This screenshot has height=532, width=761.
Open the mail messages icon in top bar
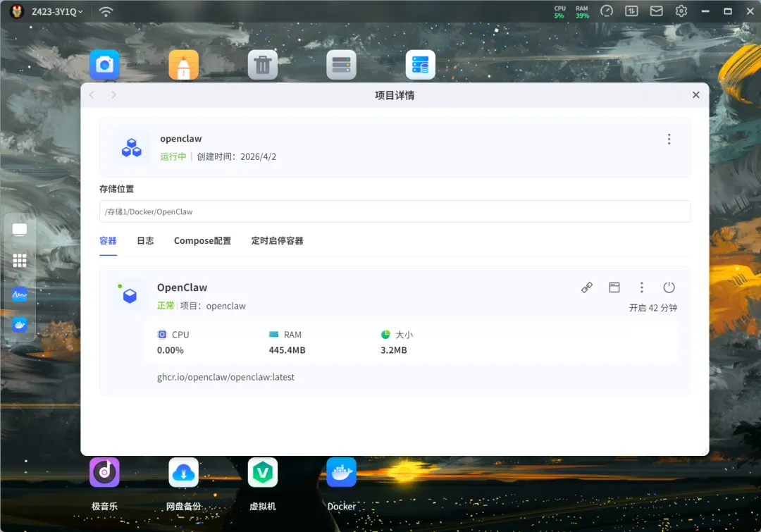pos(656,11)
